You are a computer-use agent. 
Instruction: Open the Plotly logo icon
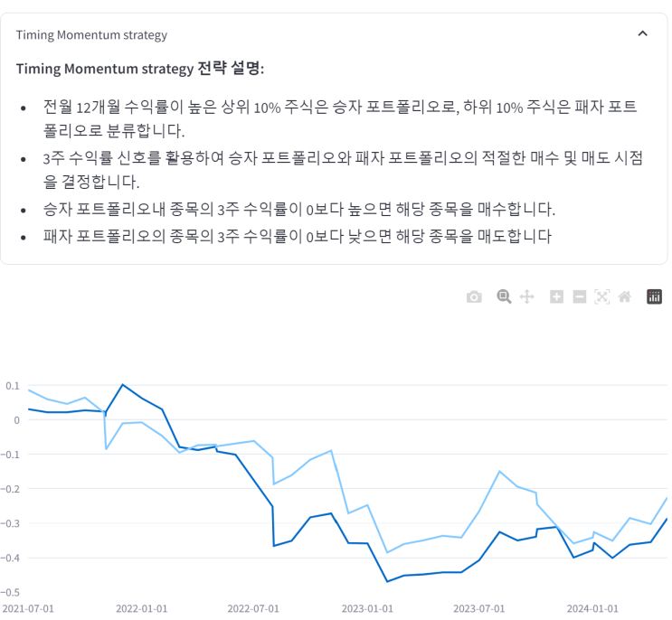[655, 296]
